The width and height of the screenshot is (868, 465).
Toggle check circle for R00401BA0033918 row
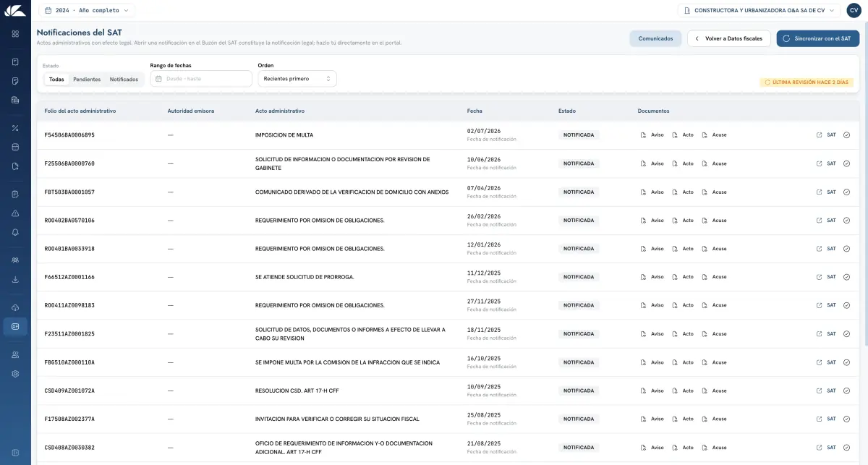(846, 249)
